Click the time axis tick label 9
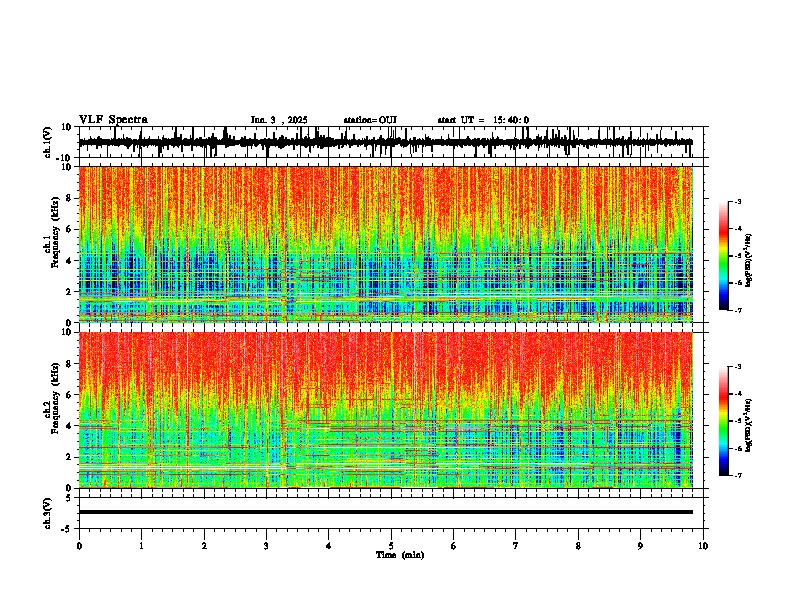Image resolution: width=792 pixels, height=612 pixels. tap(640, 546)
